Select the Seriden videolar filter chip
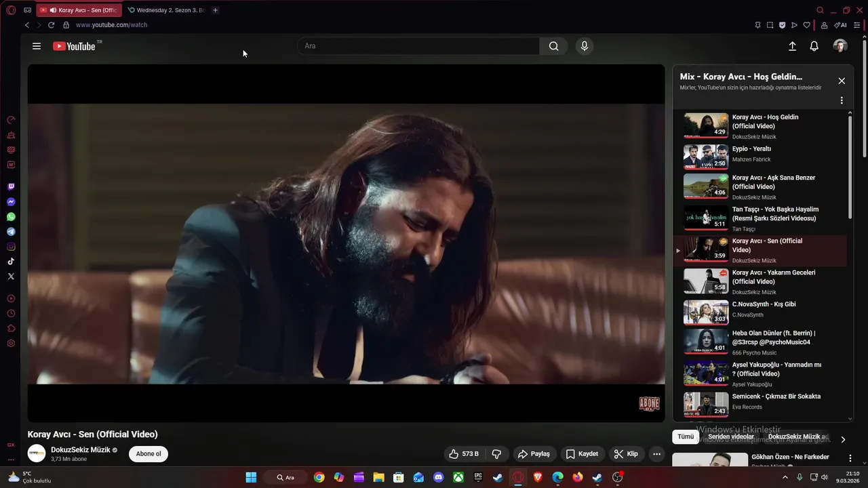Viewport: 868px width, 488px height. 731,437
